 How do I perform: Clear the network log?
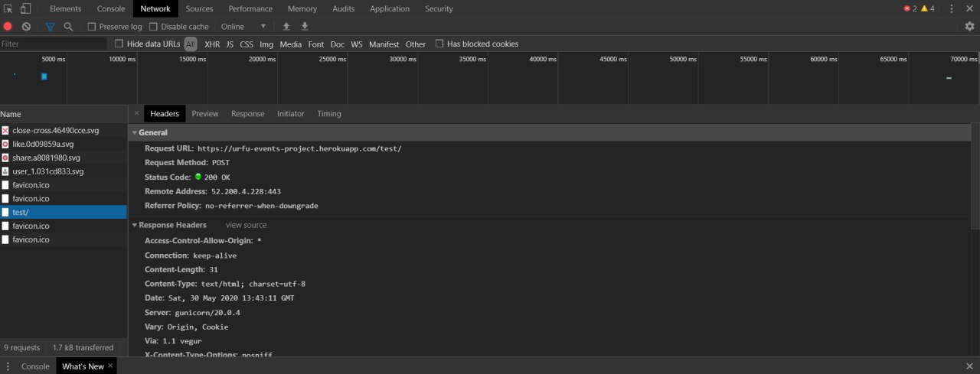(x=27, y=26)
